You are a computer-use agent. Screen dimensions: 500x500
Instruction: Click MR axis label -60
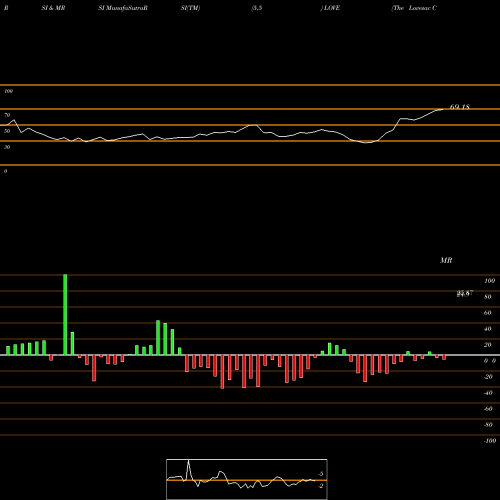(x=488, y=409)
